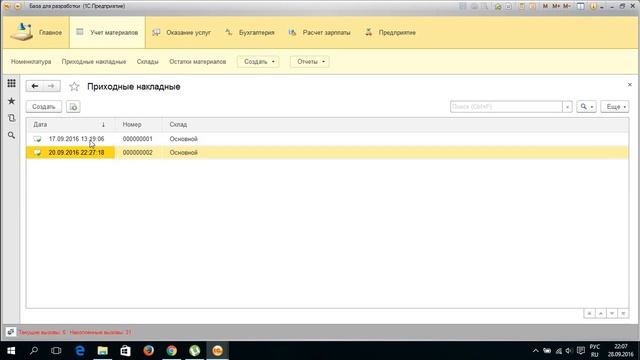The height and width of the screenshot is (360, 640).
Task: Open search field history dropdown arrow
Action: (x=567, y=107)
